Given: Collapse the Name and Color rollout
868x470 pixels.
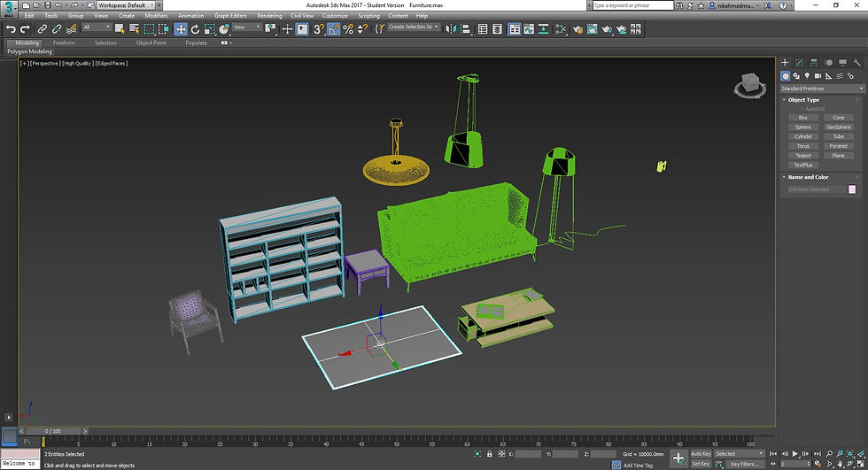Looking at the screenshot, I should pos(808,177).
